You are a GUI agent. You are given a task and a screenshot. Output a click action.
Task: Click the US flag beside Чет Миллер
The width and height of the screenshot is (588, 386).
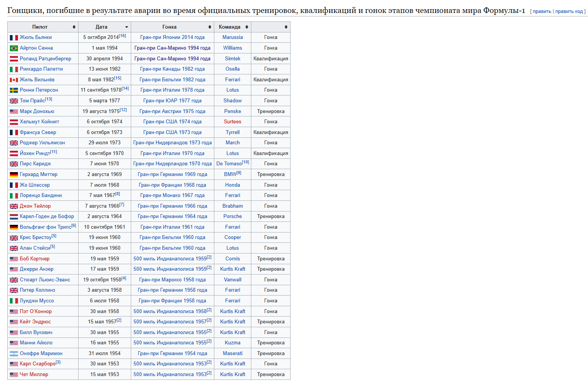click(14, 375)
